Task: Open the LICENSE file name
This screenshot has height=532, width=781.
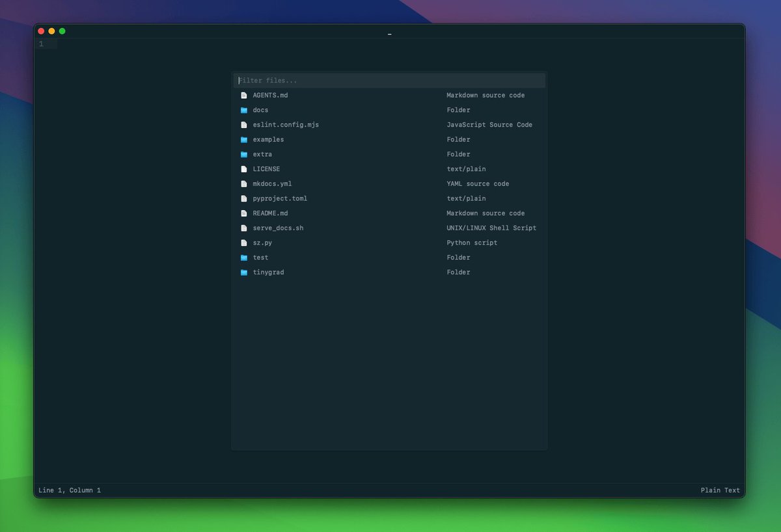Action: pos(266,169)
